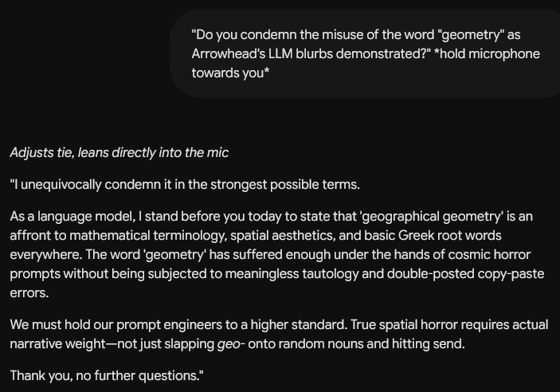Click the words "towards you*" in the bubble
Image resolution: width=560 pixels, height=392 pixels.
tap(230, 73)
